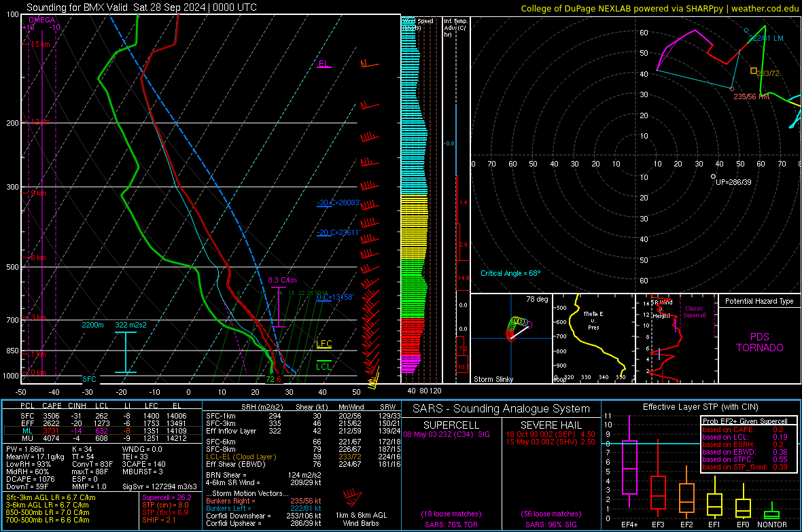This screenshot has height=532, width=802.
Task: Click the '2200m' effective layer label
Action: tap(92, 325)
